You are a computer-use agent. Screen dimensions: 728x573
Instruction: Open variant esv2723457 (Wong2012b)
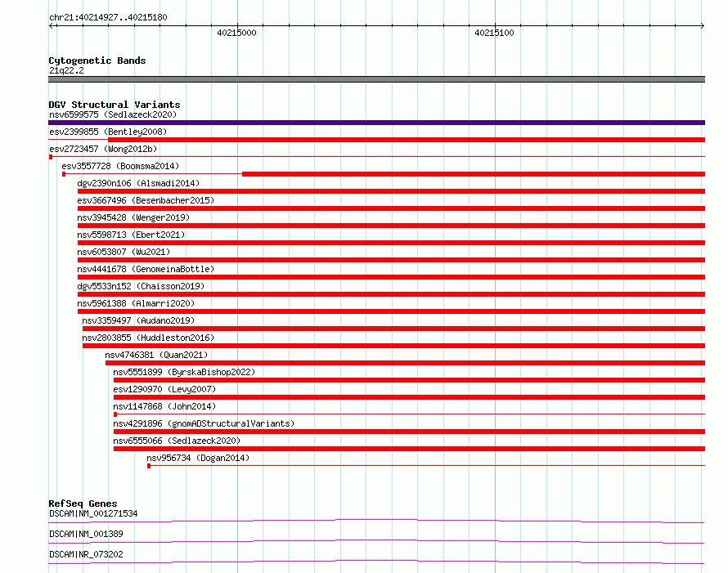103,149
